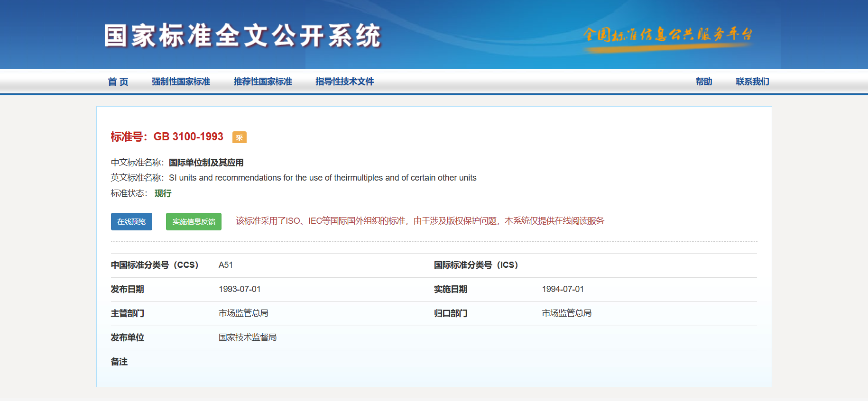Click the Chinese name 国际单位制及其应用
Screen dimensions: 868x401
coord(206,163)
